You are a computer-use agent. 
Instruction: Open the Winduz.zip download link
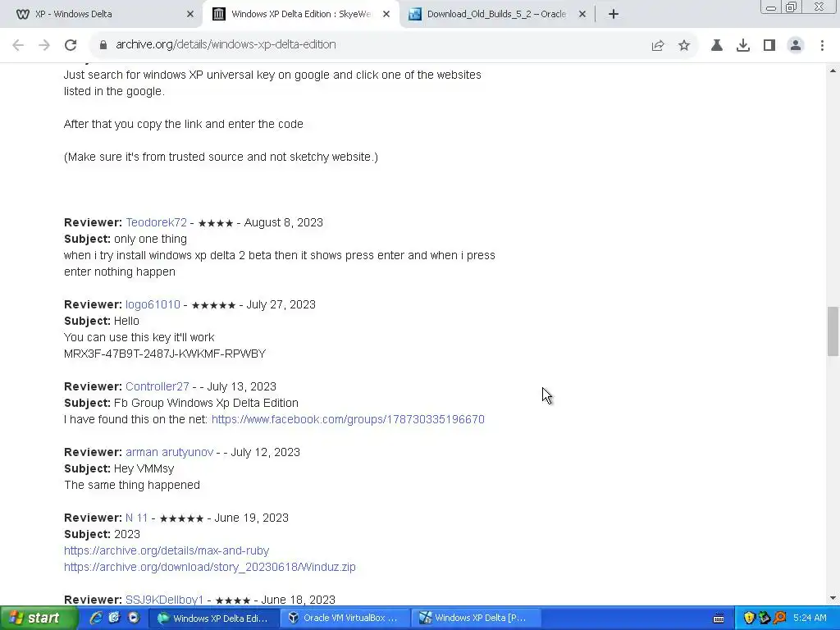pos(209,567)
